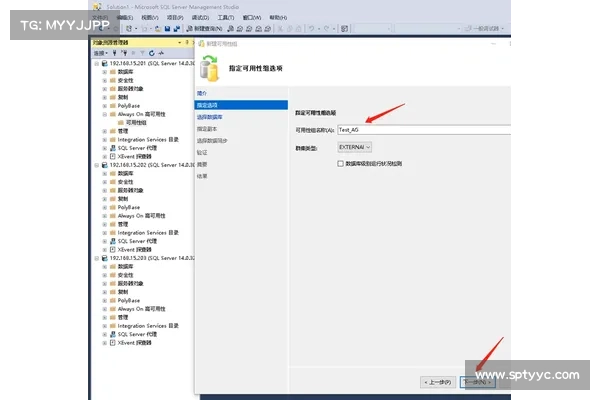Click the first MDX/analysis query icon beside 新建查询
Screen dimensions: 600x400
click(x=231, y=28)
